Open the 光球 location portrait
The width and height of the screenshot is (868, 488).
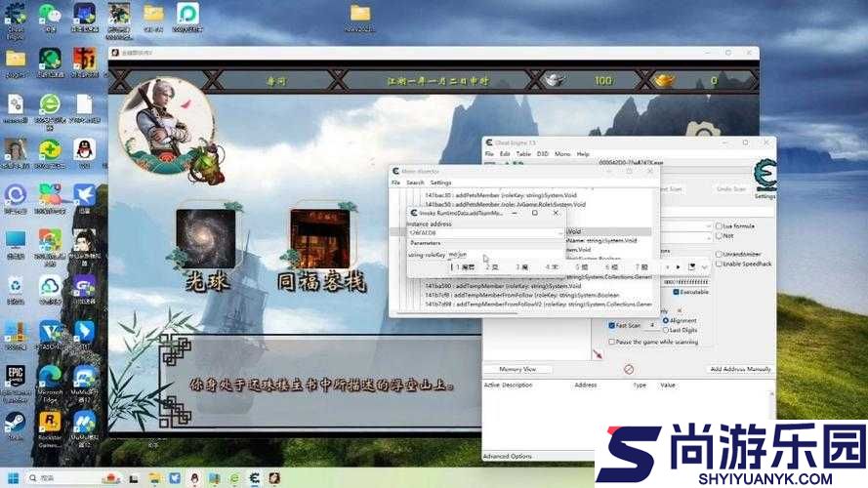click(x=205, y=238)
